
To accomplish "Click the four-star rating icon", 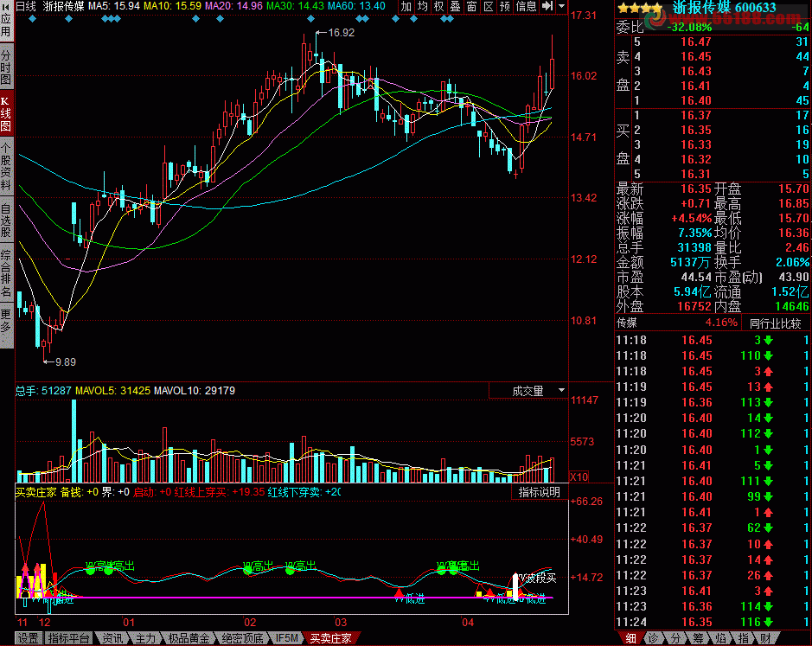I will click(640, 8).
